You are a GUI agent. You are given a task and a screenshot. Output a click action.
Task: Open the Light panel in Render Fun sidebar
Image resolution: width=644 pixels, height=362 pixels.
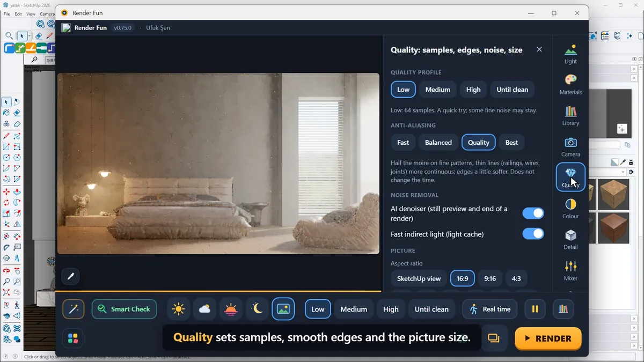[x=570, y=54]
